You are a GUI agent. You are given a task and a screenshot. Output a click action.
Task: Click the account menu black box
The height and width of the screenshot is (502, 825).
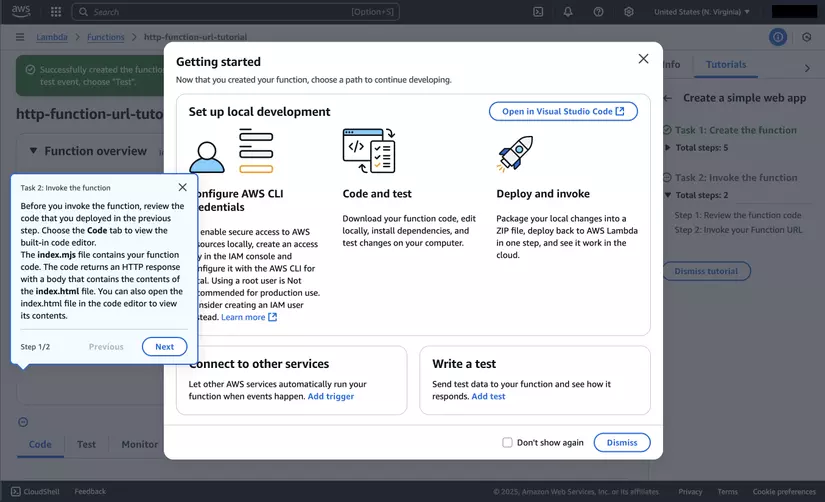tap(794, 12)
